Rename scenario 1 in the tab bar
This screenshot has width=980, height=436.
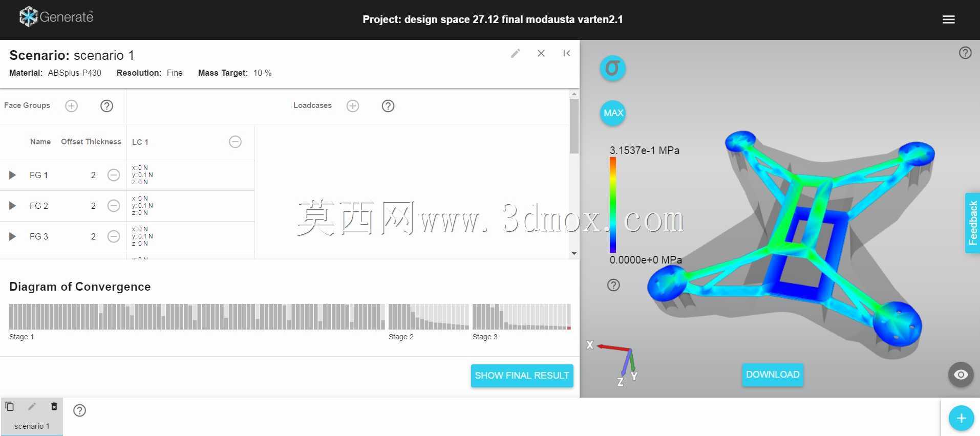[x=32, y=406]
